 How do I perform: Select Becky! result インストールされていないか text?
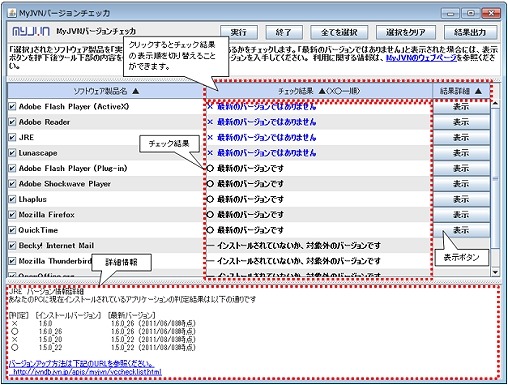point(299,246)
